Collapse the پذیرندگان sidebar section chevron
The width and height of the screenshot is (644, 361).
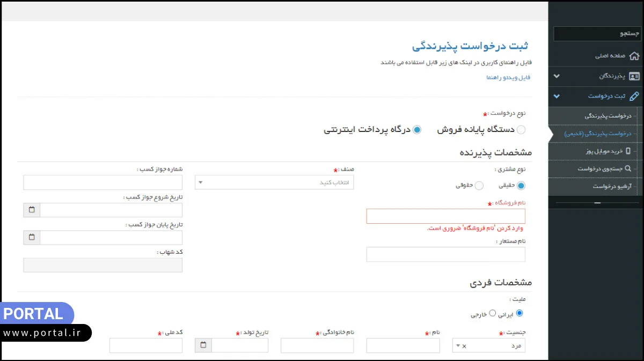tap(556, 76)
